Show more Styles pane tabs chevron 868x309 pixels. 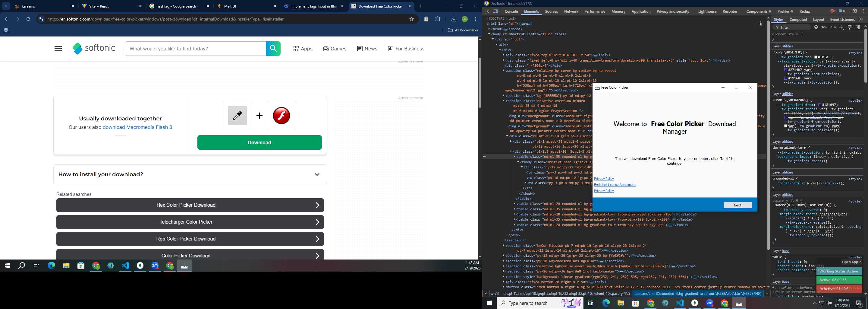pos(861,20)
